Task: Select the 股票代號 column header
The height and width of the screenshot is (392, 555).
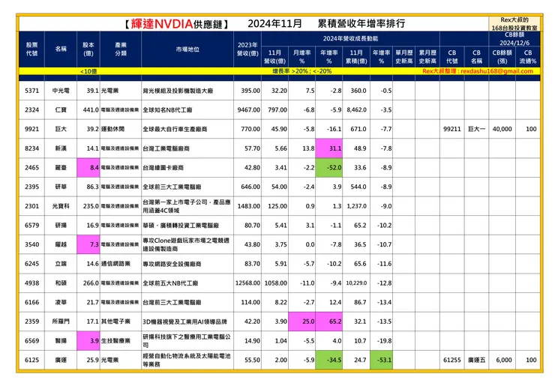Action: point(31,49)
